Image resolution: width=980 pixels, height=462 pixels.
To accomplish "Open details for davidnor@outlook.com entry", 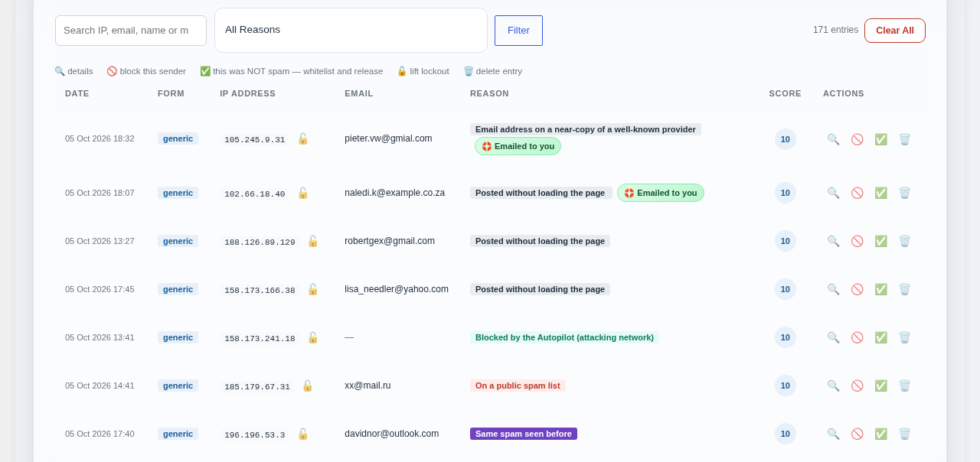I will (833, 434).
